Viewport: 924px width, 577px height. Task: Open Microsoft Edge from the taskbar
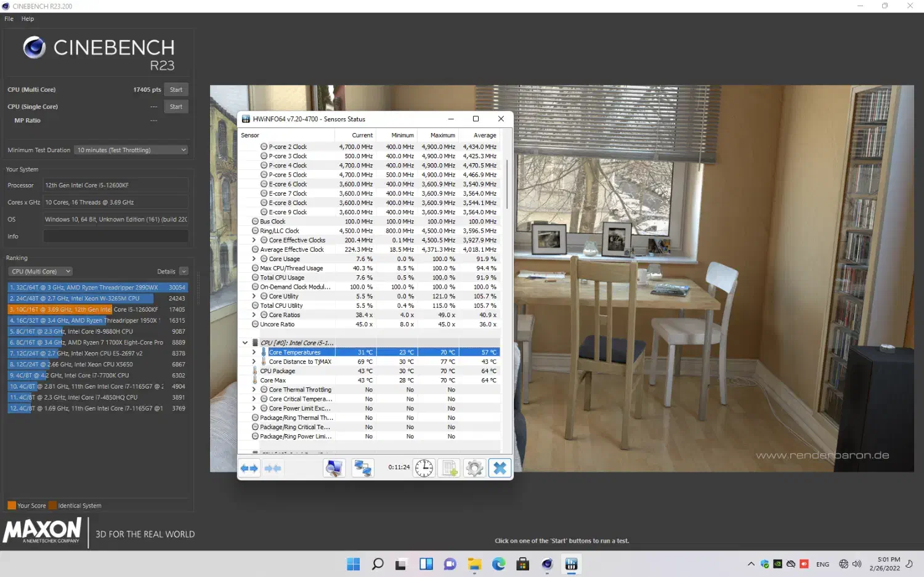click(498, 564)
